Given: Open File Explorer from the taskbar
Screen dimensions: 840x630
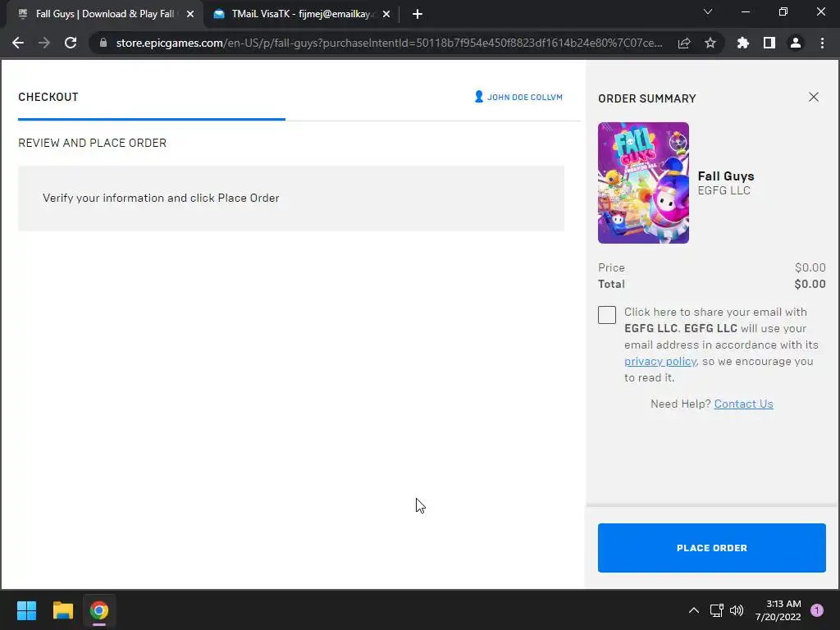Looking at the screenshot, I should (62, 610).
